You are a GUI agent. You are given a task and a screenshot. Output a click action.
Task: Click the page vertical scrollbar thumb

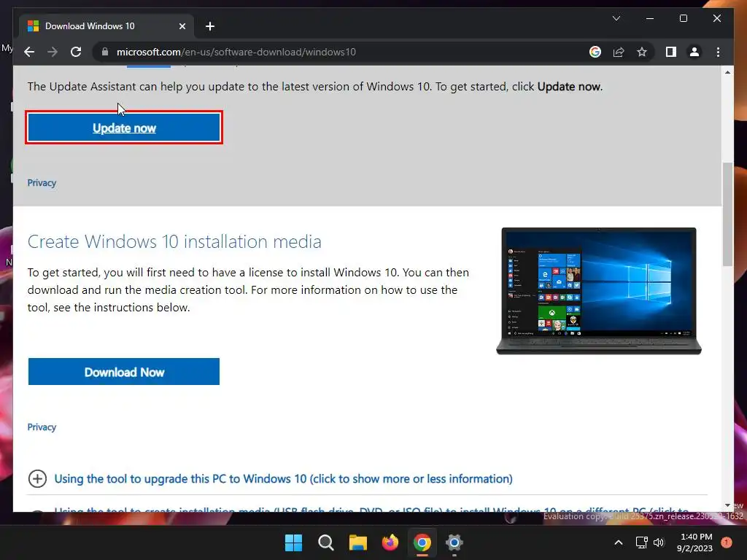727,214
